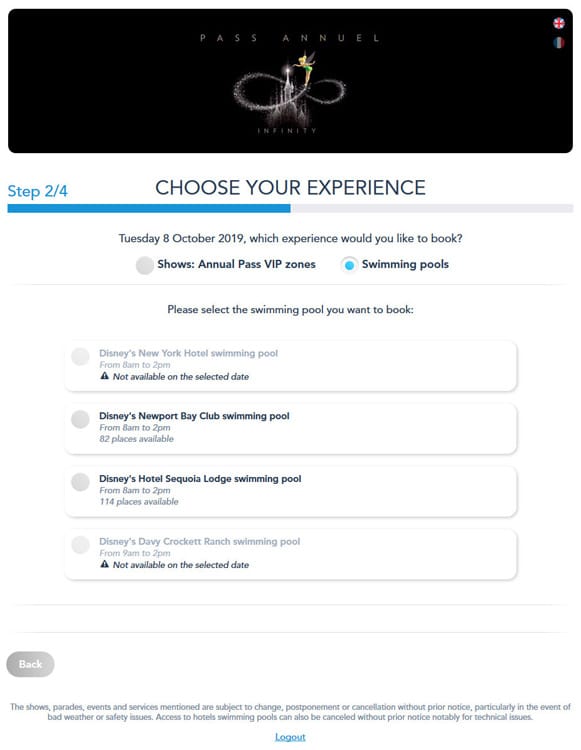The width and height of the screenshot is (581, 750).
Task: Select Shows: Annual Pass VIP zones radio
Action: click(x=144, y=265)
